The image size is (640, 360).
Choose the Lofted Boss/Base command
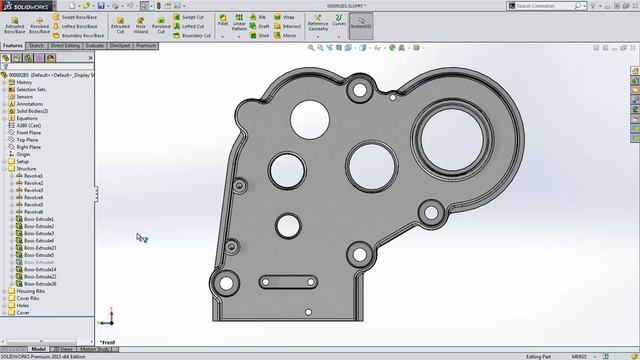click(x=75, y=26)
